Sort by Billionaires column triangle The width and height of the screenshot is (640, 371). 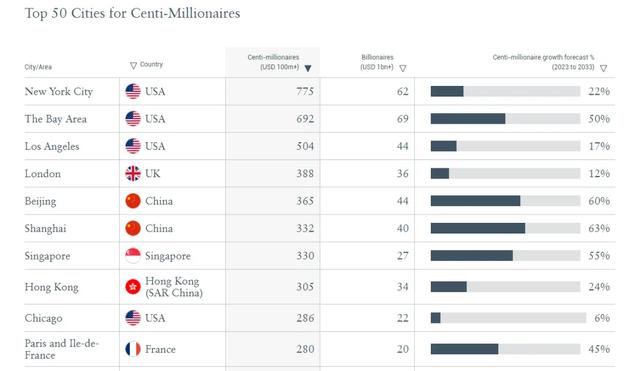tap(403, 68)
